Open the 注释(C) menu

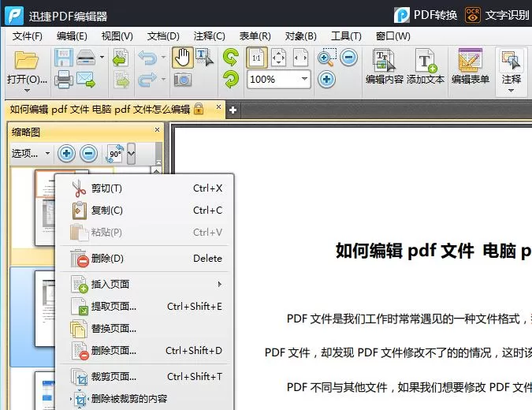(x=209, y=36)
